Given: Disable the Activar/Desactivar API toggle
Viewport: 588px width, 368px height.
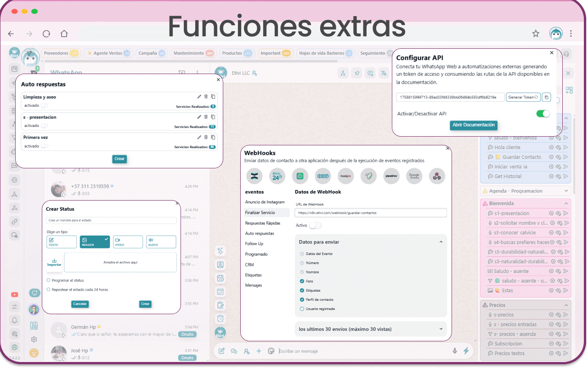Looking at the screenshot, I should click(543, 113).
